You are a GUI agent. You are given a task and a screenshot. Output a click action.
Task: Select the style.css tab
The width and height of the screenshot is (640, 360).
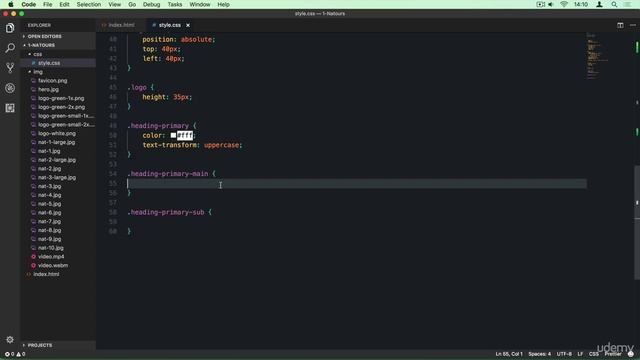click(x=169, y=25)
